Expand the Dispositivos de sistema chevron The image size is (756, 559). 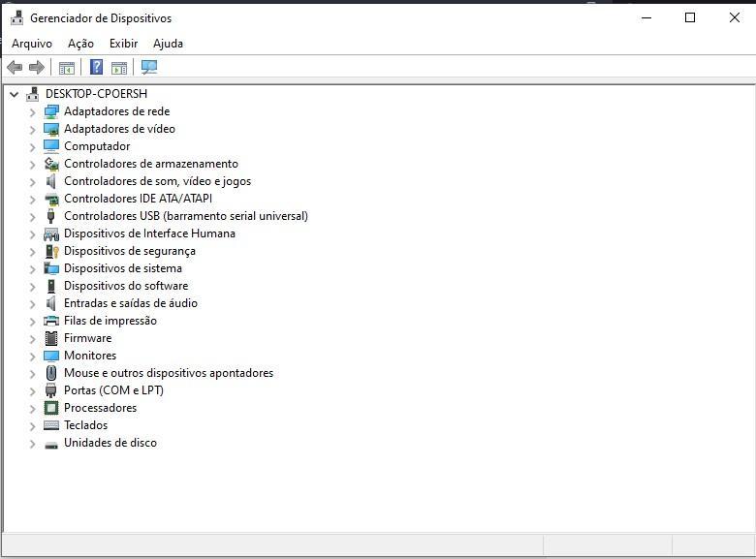[x=32, y=269]
